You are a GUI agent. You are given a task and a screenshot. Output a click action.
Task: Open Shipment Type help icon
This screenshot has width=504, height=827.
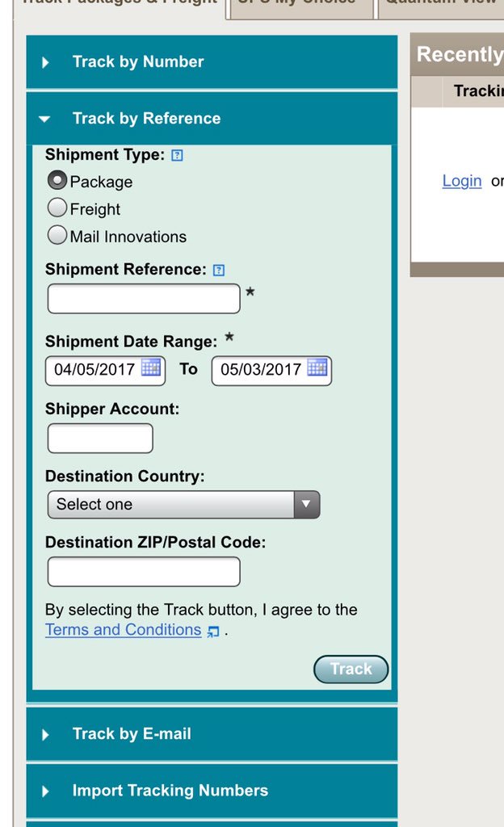pos(178,156)
